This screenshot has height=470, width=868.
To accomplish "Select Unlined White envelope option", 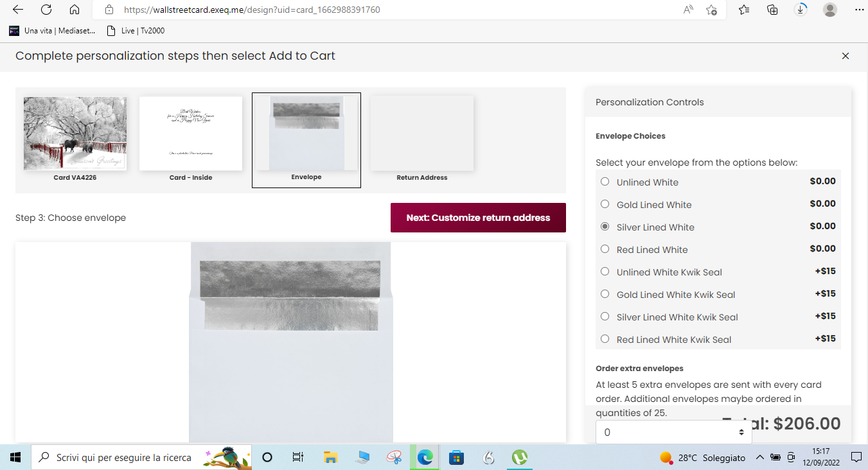I will click(x=605, y=182).
